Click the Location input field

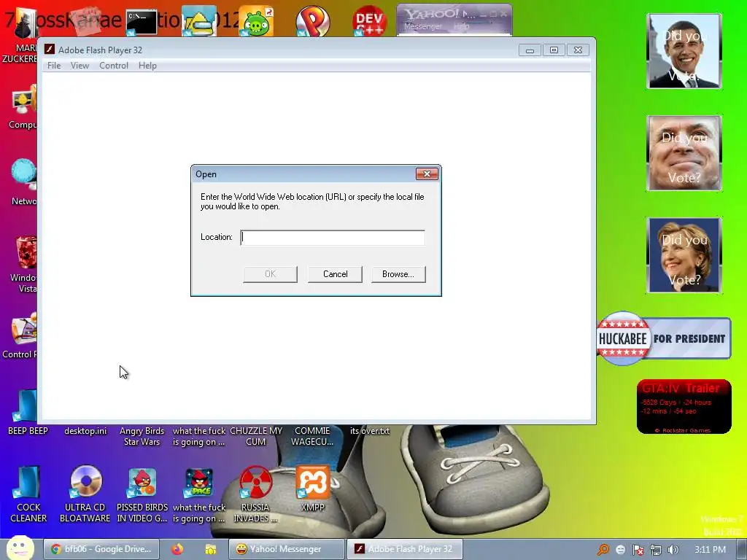click(x=333, y=238)
